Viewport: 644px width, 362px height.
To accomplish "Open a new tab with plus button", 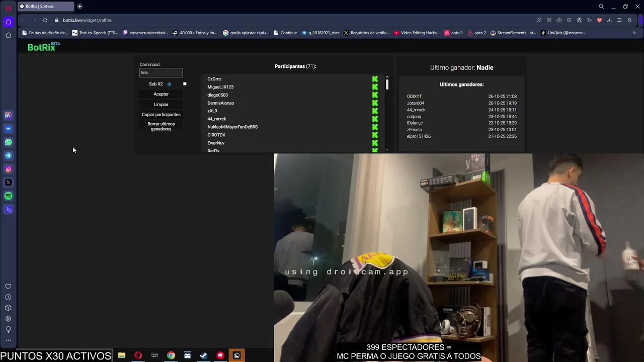I will click(79, 7).
